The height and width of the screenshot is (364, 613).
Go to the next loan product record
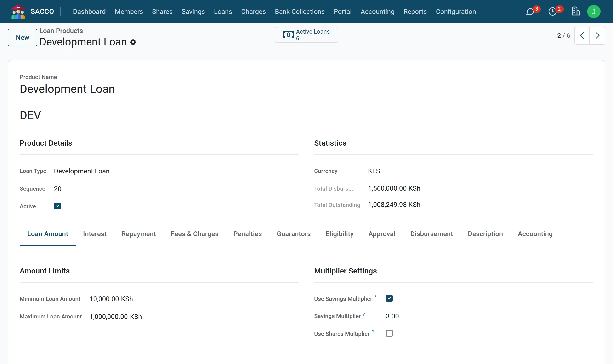[x=597, y=36]
